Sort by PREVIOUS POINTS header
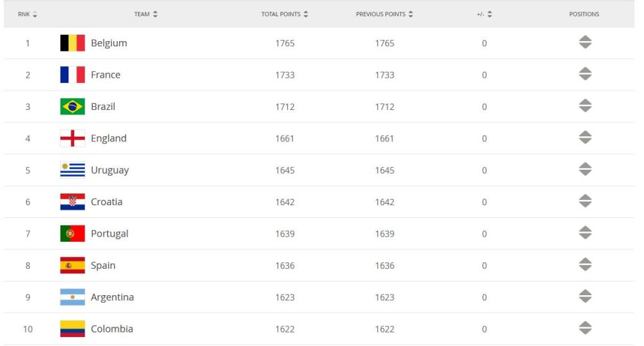Viewport: 644px width, 346px height. click(x=384, y=14)
